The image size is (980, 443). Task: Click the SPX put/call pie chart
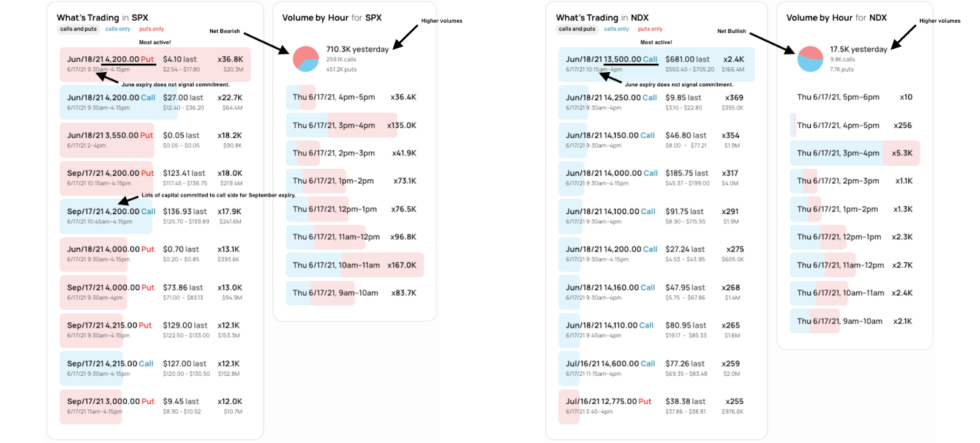click(306, 59)
